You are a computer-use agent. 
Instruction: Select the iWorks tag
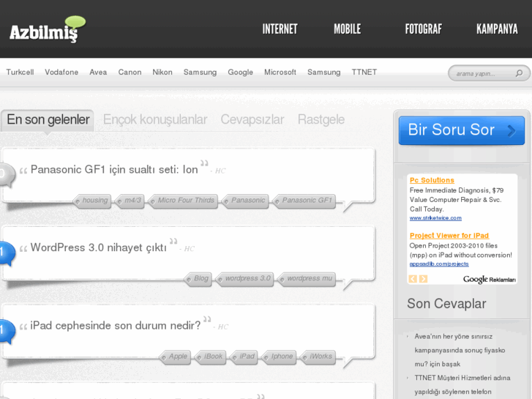[x=318, y=357]
